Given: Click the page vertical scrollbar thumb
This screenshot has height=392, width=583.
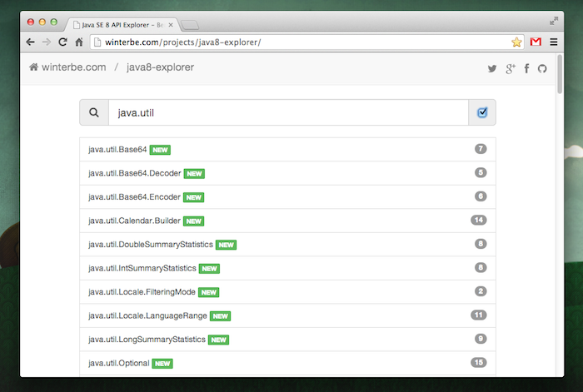Looking at the screenshot, I should click(x=560, y=74).
